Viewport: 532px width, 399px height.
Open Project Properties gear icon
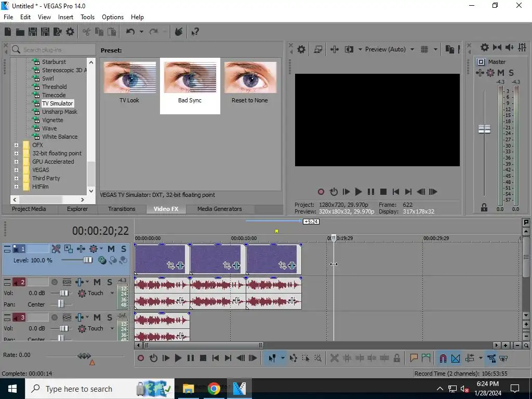pos(70,32)
